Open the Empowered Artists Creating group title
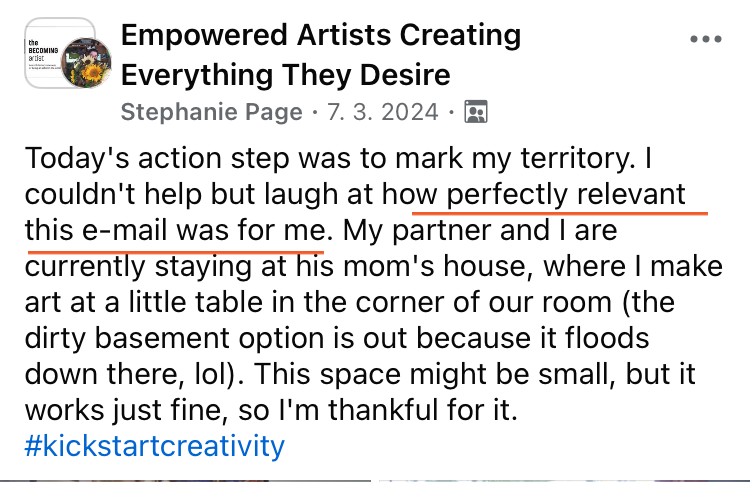The height and width of the screenshot is (482, 750). click(320, 37)
